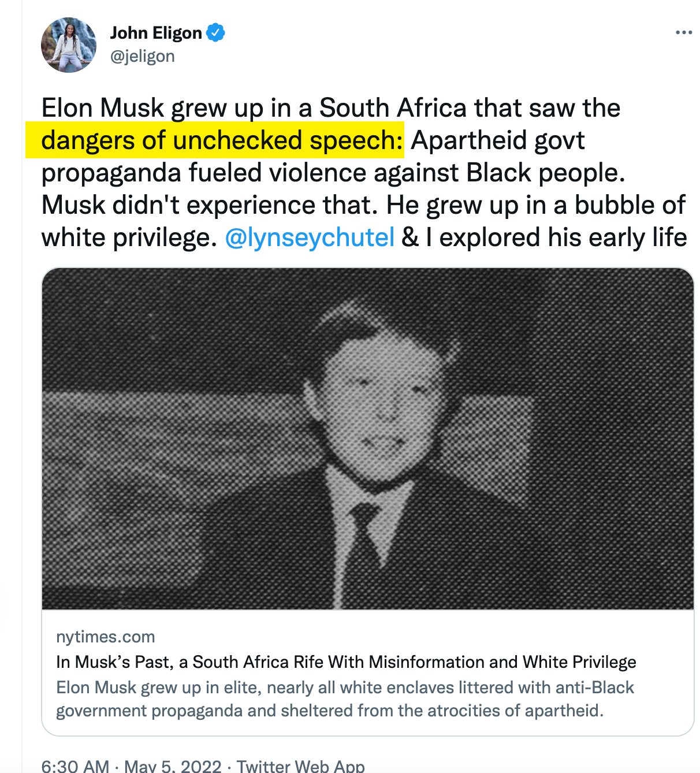Click the text '& I explored his early life'

click(x=544, y=237)
